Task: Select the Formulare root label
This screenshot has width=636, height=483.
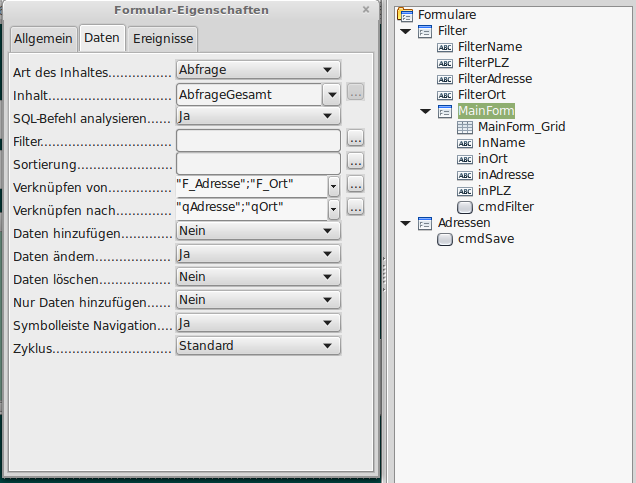Action: pos(447,15)
